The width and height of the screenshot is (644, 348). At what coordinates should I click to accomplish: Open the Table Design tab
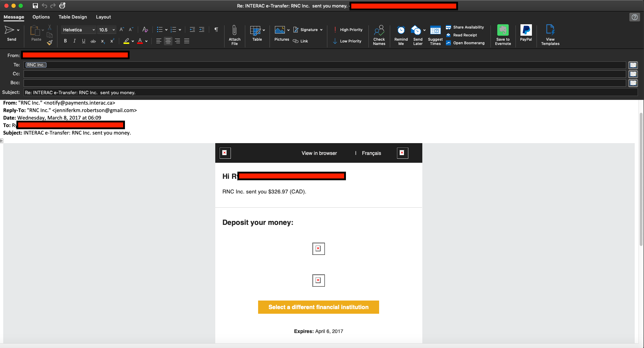point(72,17)
